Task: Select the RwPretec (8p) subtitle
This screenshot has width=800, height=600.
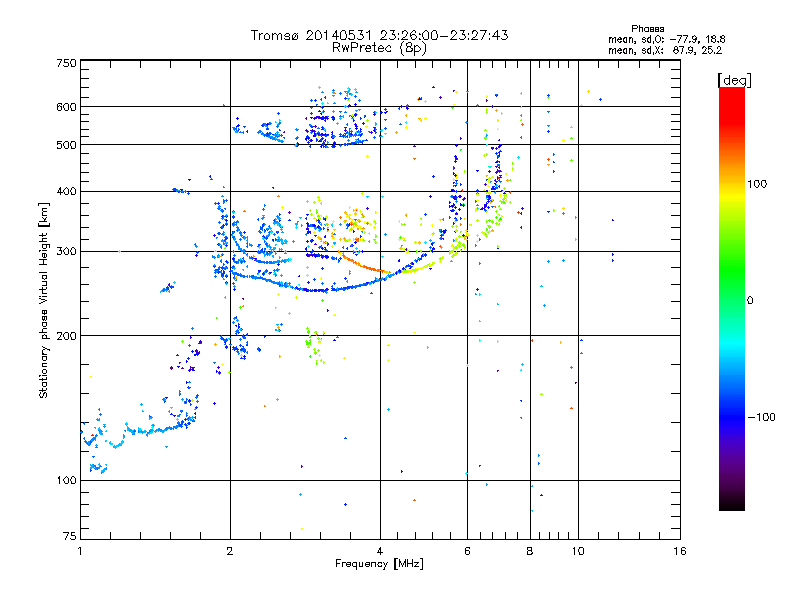Action: pyautogui.click(x=379, y=48)
